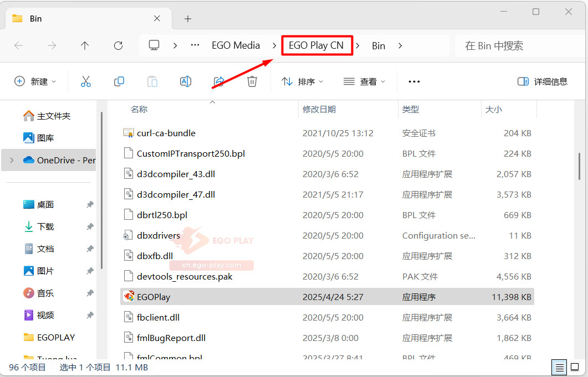
Task: Switch to large thumbnails view in status bar
Action: (x=575, y=367)
